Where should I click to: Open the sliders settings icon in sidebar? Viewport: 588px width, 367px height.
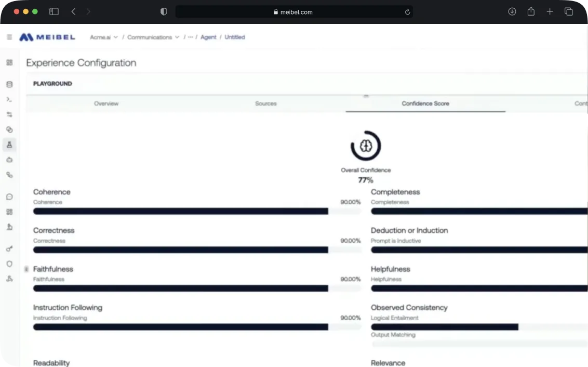9,114
